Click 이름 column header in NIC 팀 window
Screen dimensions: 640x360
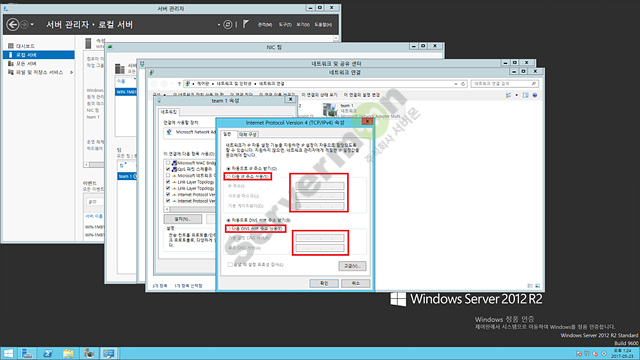[121, 81]
